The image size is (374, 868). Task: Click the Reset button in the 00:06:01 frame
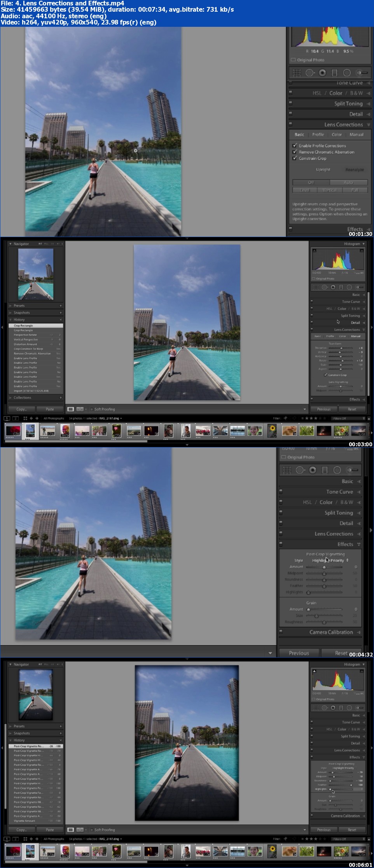click(352, 830)
